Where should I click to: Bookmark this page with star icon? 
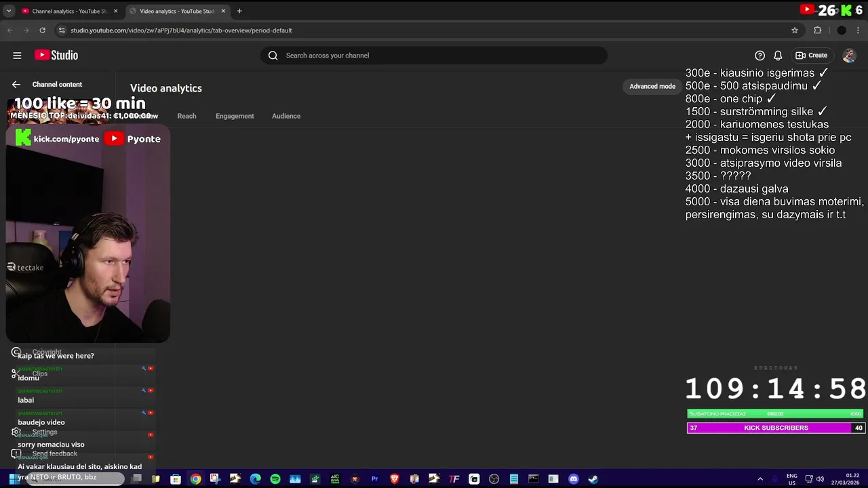[795, 30]
